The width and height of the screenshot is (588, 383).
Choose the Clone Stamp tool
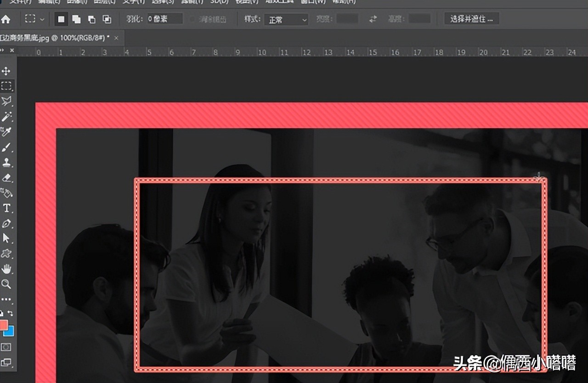[7, 162]
